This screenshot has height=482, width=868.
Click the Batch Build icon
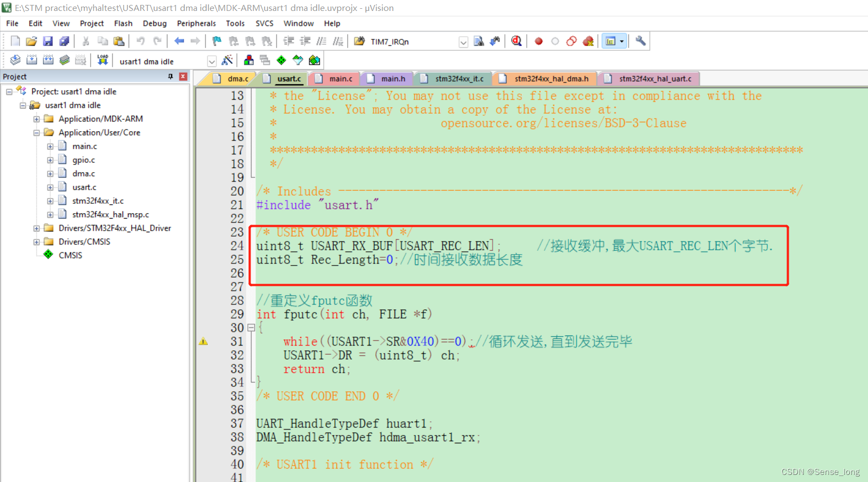point(65,60)
